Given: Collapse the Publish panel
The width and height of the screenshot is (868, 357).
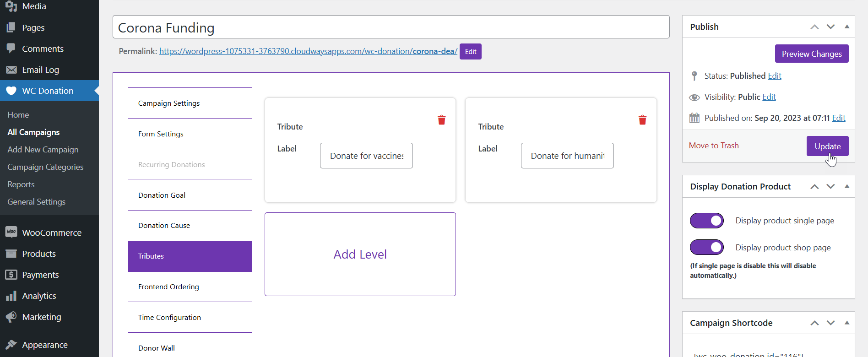Looking at the screenshot, I should [x=847, y=27].
